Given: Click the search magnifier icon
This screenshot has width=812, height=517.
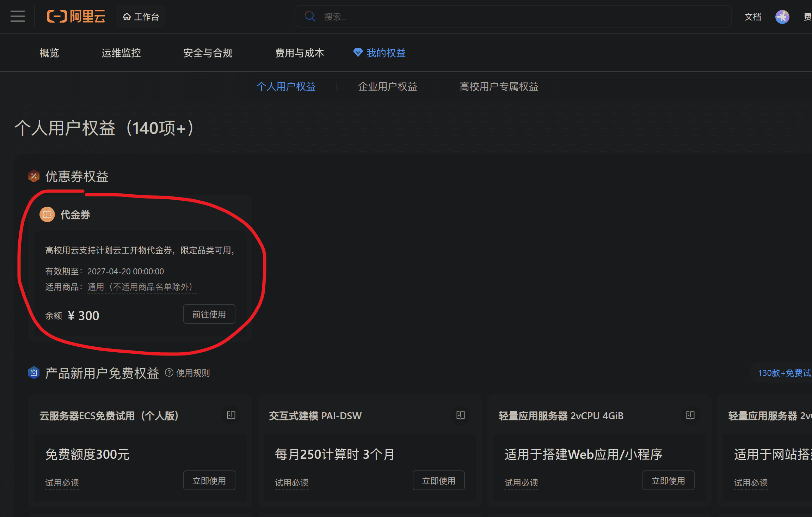Looking at the screenshot, I should pyautogui.click(x=310, y=16).
